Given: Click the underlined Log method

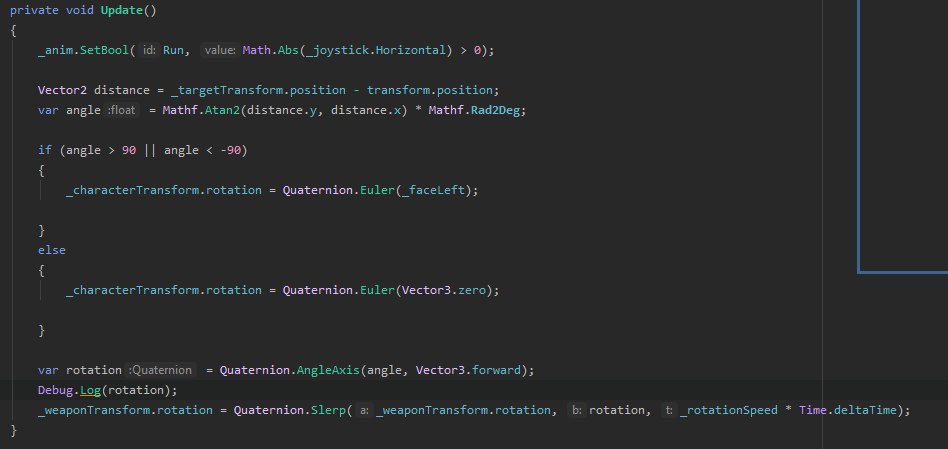Looking at the screenshot, I should click(x=90, y=390).
